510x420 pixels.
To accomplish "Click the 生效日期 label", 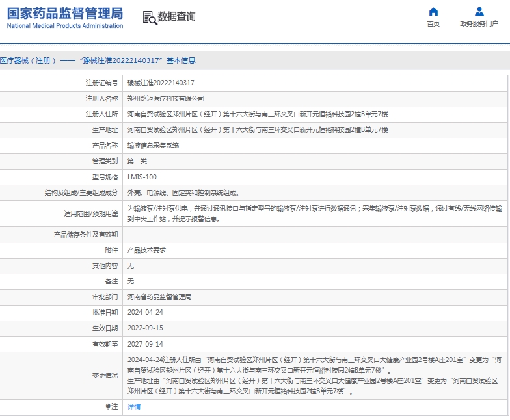I will tap(105, 328).
